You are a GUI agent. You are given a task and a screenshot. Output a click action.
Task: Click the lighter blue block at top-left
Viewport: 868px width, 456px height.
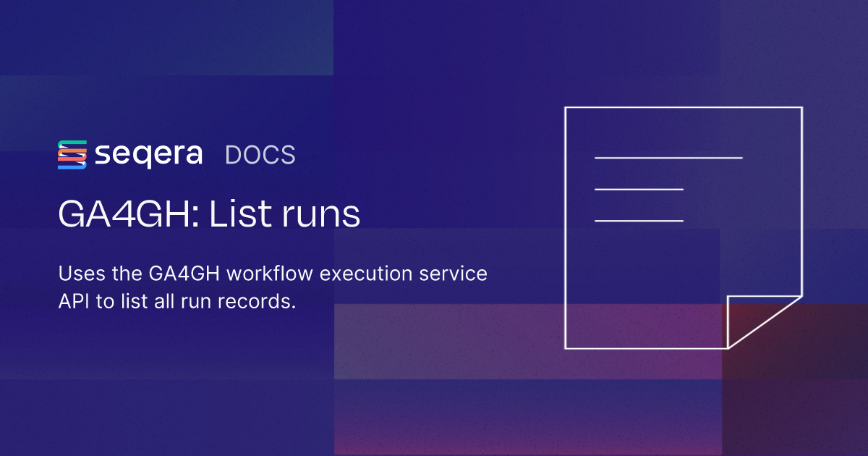tap(166, 36)
